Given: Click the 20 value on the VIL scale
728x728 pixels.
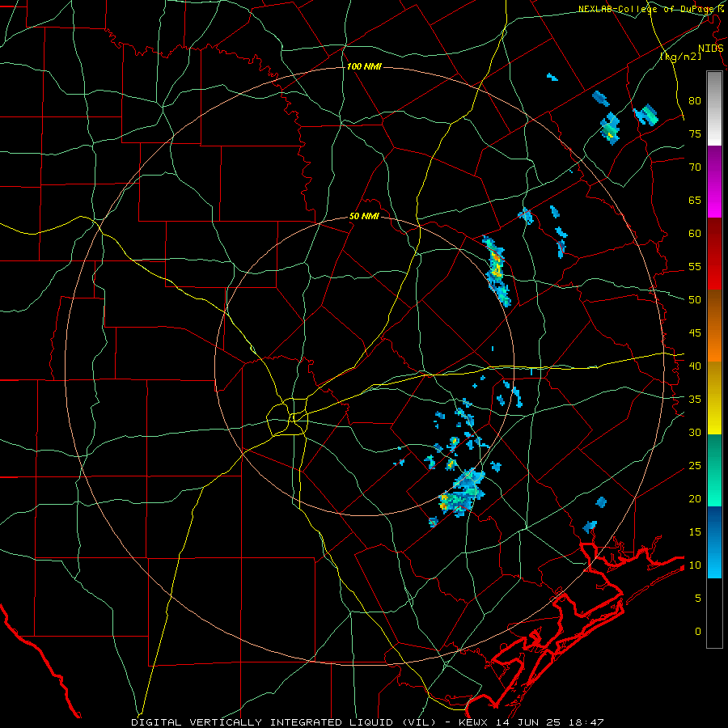Looking at the screenshot, I should (x=695, y=499).
